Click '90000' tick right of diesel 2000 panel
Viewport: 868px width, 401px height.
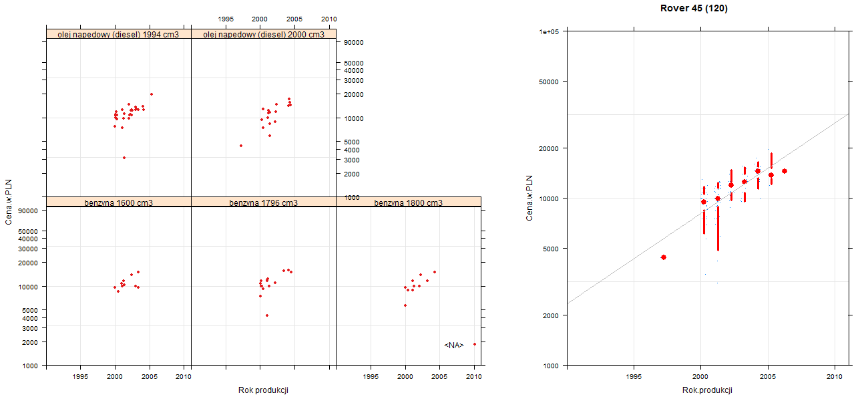[354, 42]
